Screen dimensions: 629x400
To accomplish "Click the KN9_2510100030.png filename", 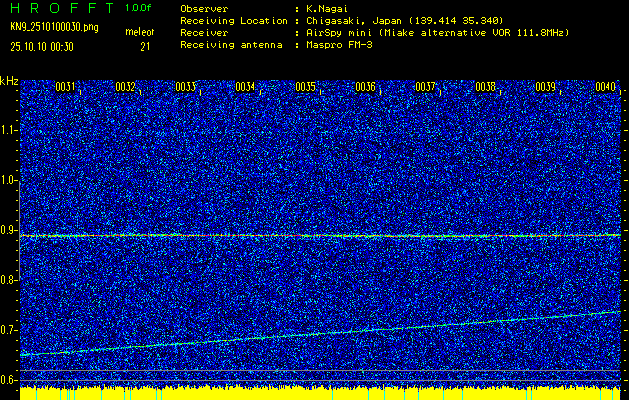I will 54,27.
